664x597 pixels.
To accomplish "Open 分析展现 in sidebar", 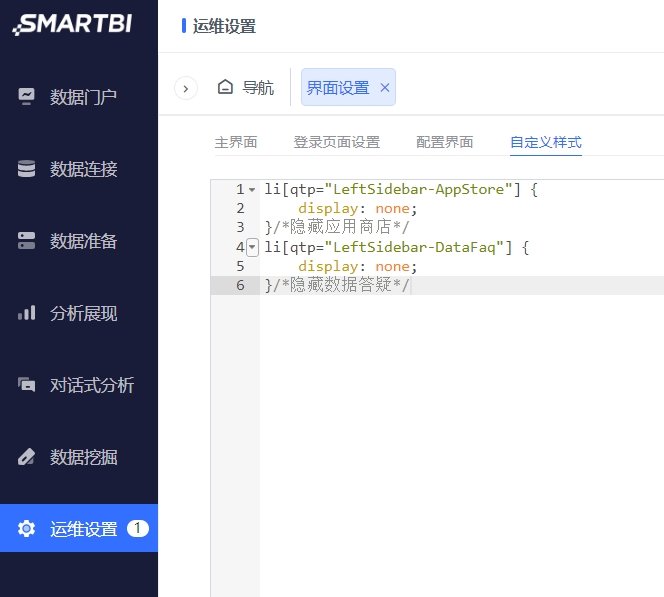I will tap(79, 313).
